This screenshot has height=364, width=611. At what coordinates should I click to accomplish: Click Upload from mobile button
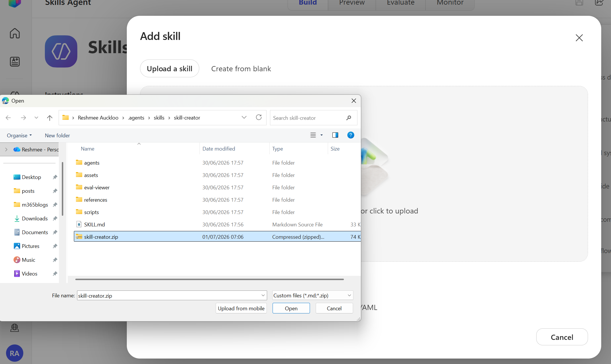coord(241,308)
